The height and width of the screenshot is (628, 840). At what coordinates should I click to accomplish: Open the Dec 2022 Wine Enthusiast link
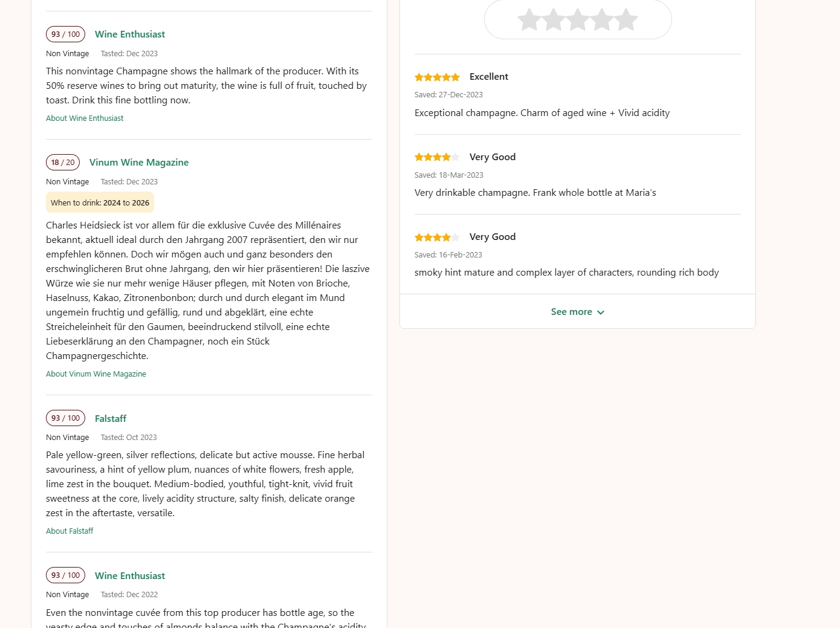(x=129, y=576)
